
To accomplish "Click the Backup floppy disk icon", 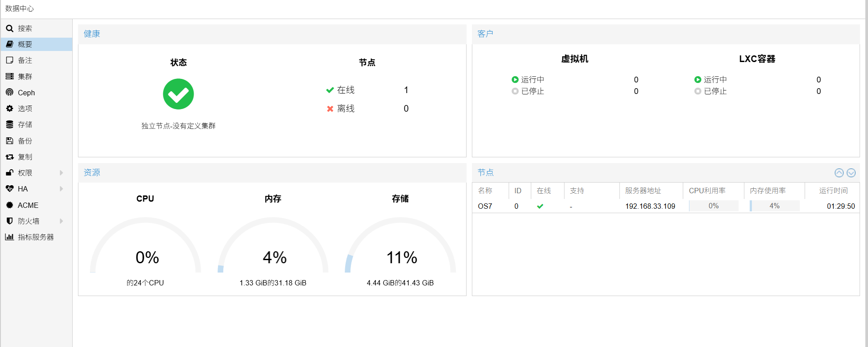I will [9, 141].
